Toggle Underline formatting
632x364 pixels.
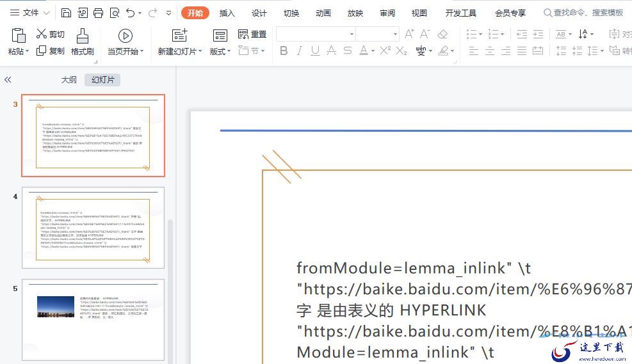tap(315, 51)
